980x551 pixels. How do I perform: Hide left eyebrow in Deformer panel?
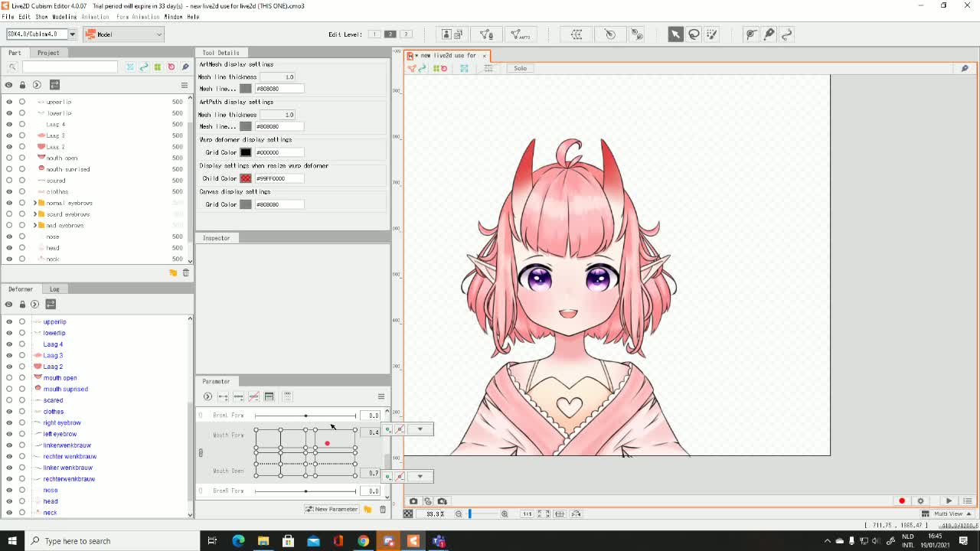click(x=9, y=434)
